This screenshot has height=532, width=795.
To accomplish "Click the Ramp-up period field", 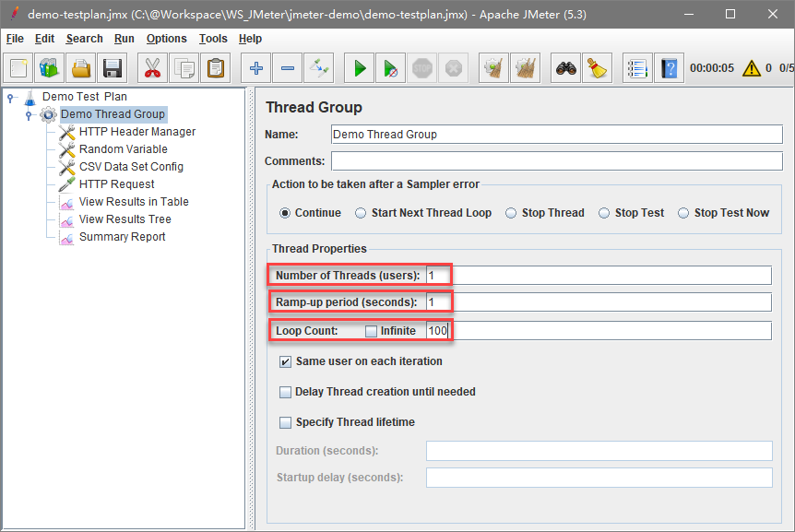I will 599,302.
